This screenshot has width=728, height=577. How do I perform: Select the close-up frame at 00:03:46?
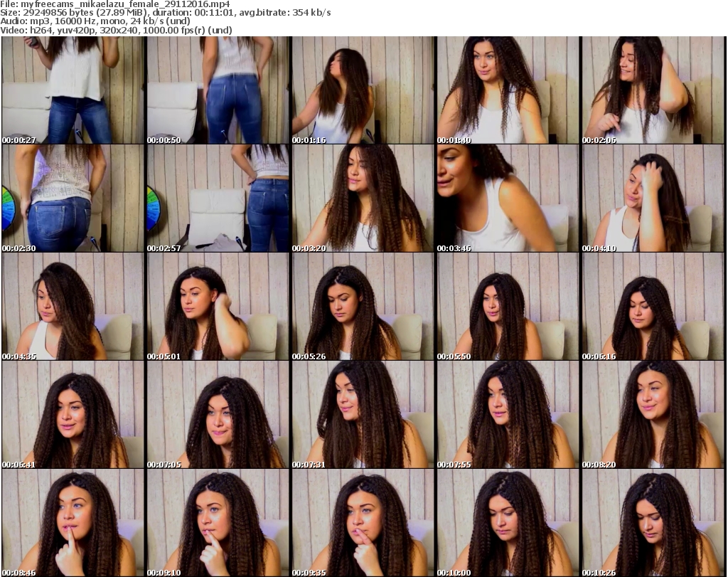point(508,198)
